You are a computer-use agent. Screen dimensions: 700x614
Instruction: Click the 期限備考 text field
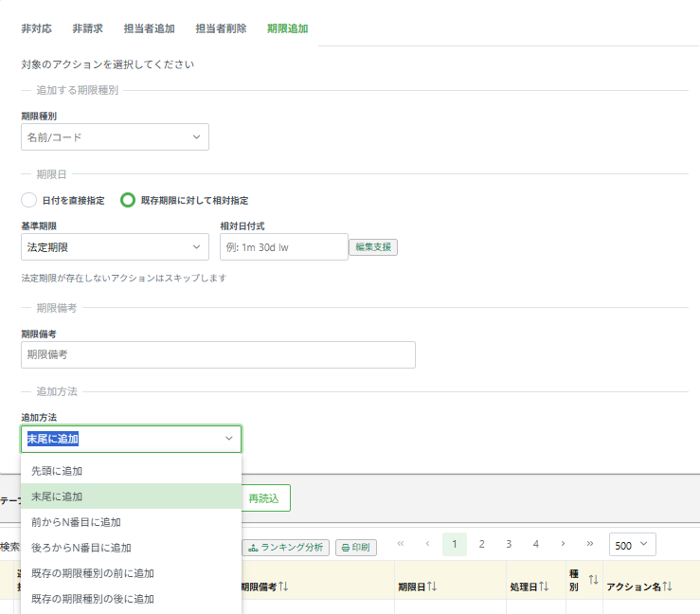click(218, 354)
